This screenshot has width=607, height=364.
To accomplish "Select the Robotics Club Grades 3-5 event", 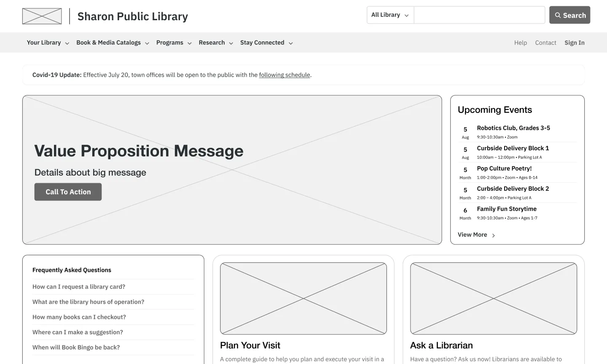I will pos(513,128).
